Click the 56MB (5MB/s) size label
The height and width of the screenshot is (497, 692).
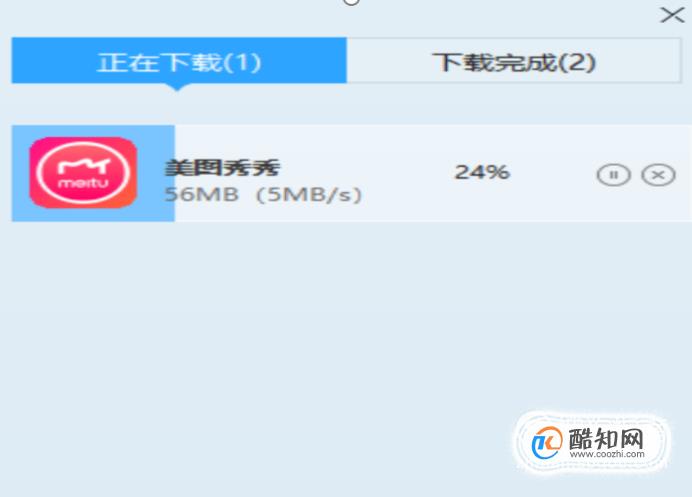tap(263, 194)
